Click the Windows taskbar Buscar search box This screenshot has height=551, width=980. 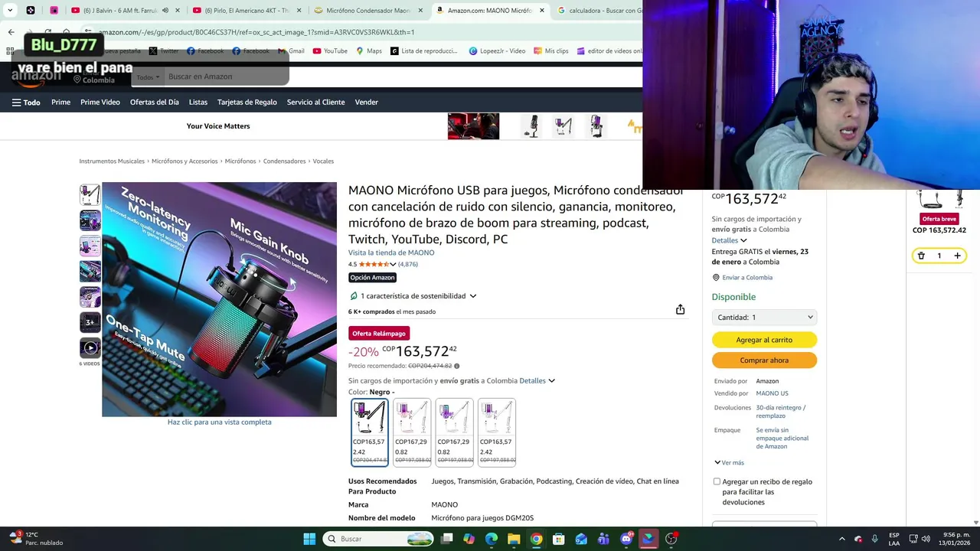(378, 539)
